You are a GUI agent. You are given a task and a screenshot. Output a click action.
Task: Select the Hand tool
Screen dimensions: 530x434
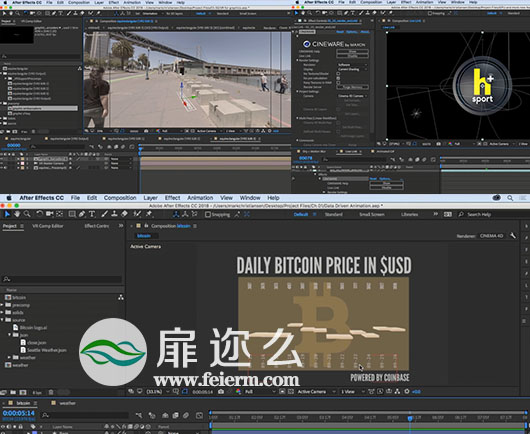pyautogui.click(x=17, y=214)
